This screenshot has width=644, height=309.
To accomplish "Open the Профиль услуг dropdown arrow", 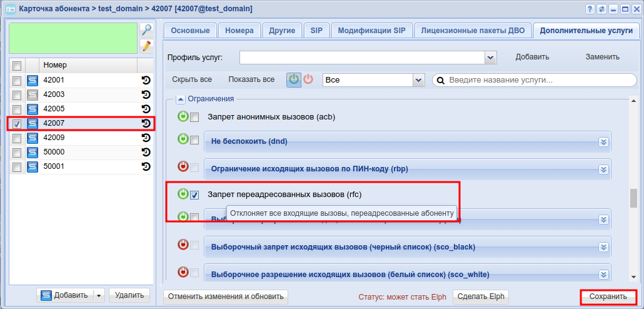I will tap(491, 58).
